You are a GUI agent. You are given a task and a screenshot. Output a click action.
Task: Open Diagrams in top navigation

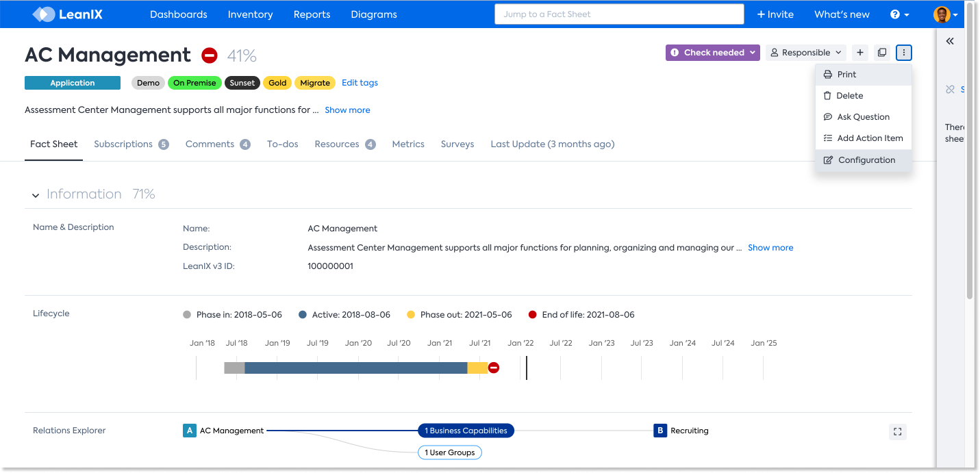point(374,14)
